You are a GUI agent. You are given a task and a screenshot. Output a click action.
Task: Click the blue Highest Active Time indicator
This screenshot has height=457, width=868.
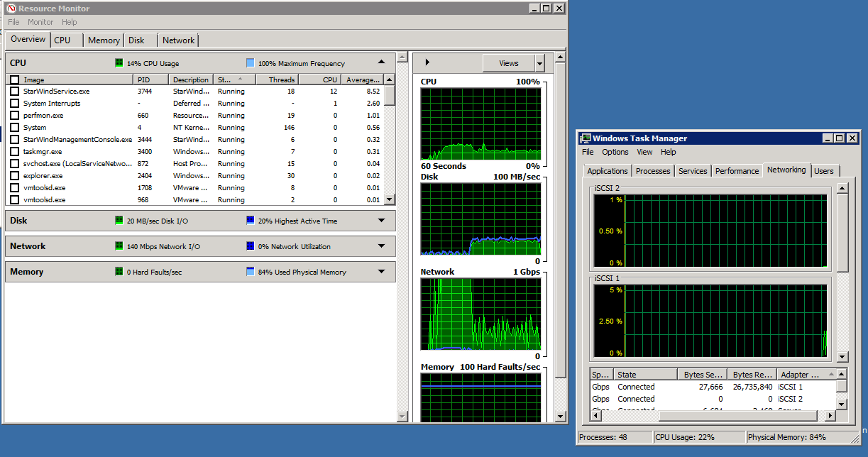tap(250, 221)
